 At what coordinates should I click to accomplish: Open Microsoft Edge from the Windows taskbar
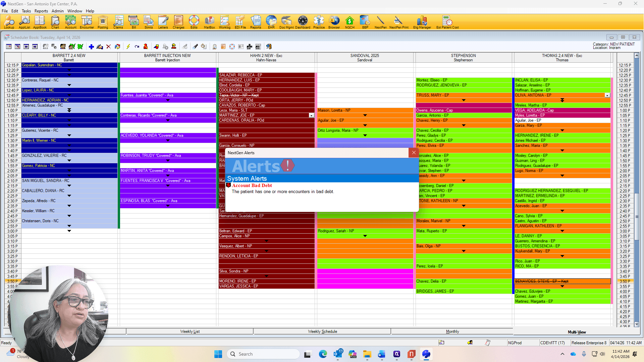(323, 354)
